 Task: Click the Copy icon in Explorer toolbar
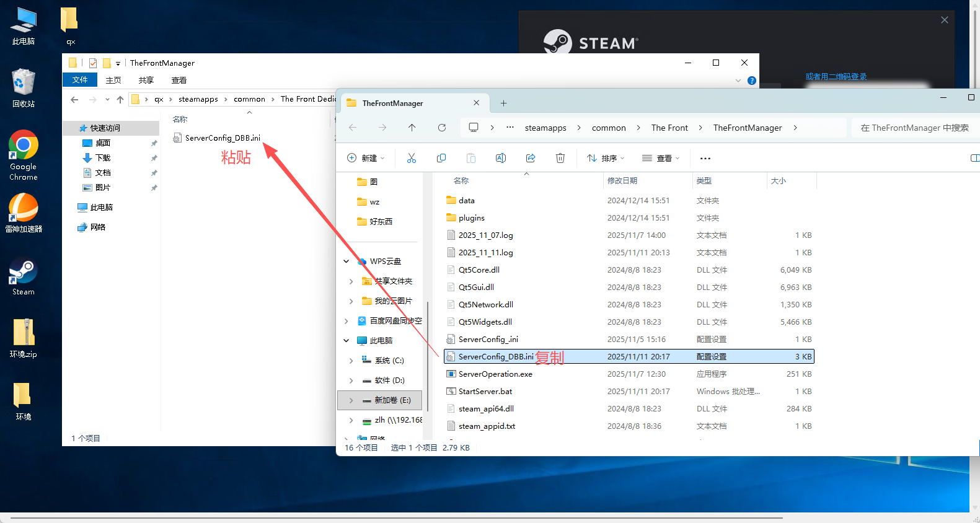441,158
